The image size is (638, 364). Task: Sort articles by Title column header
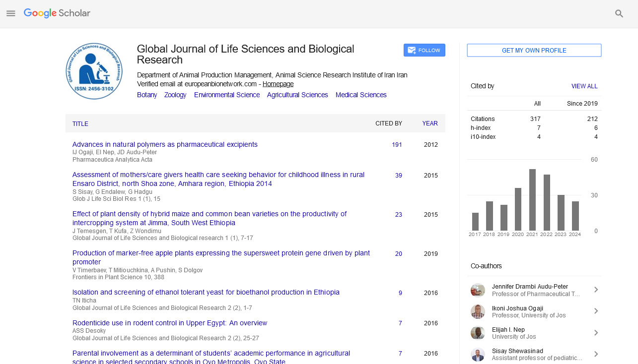(80, 124)
